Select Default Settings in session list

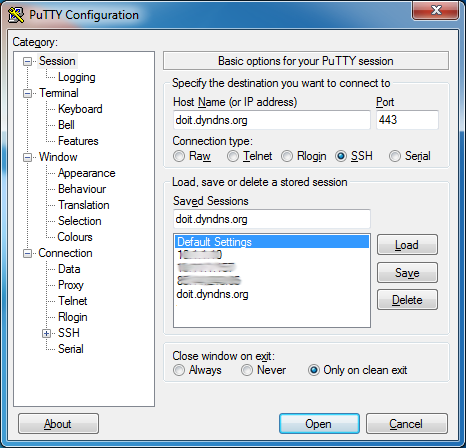[272, 242]
